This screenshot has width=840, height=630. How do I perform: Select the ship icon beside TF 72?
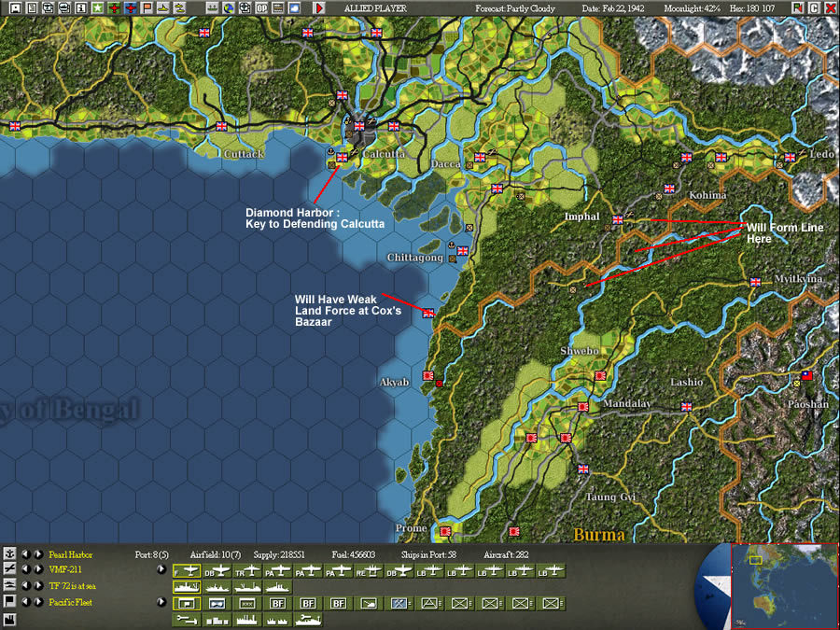point(9,585)
